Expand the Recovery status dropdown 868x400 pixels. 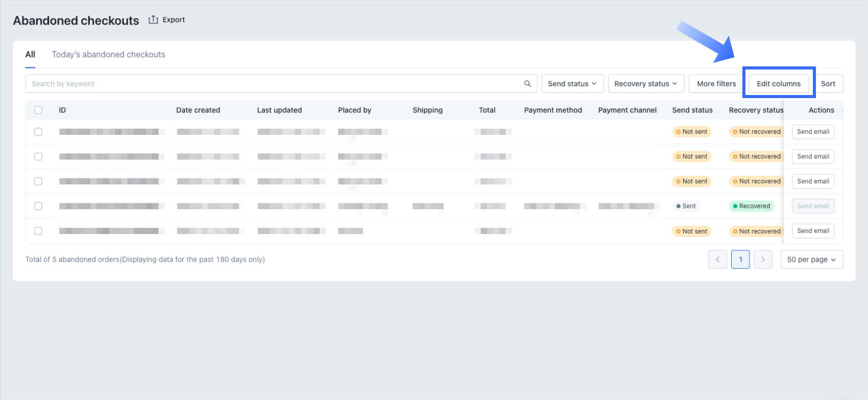click(x=646, y=84)
